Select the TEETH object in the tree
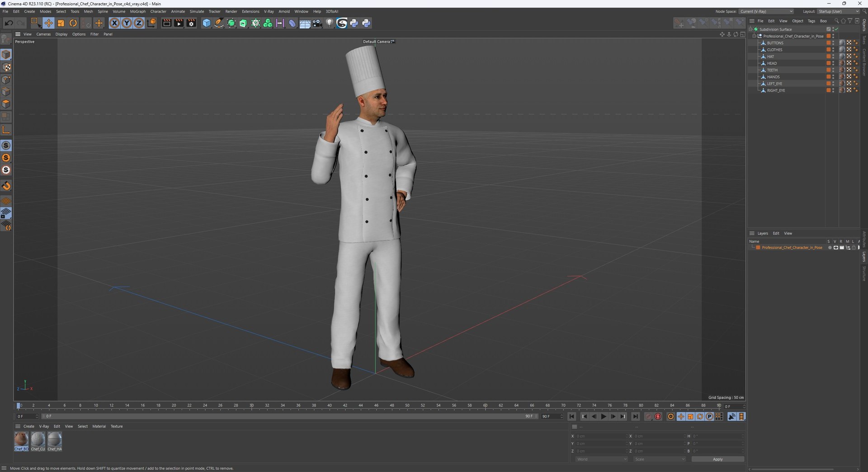868x472 pixels. tap(772, 70)
